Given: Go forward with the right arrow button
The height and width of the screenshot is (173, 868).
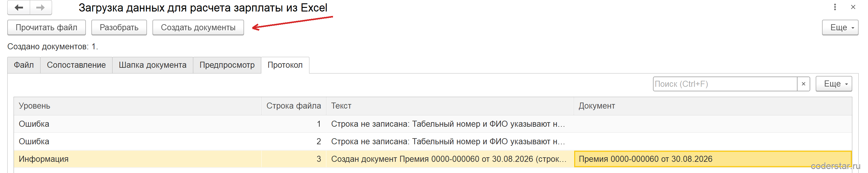Looking at the screenshot, I should point(41,8).
